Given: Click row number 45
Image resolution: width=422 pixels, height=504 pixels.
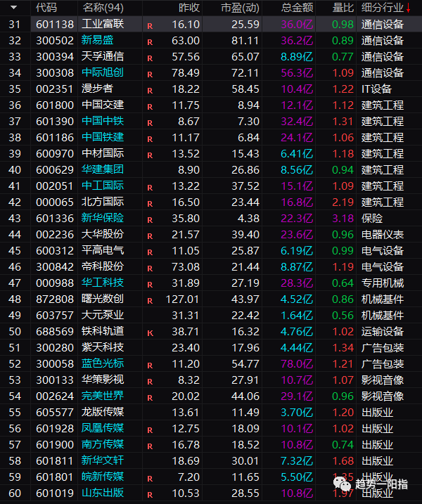Looking at the screenshot, I should [15, 251].
